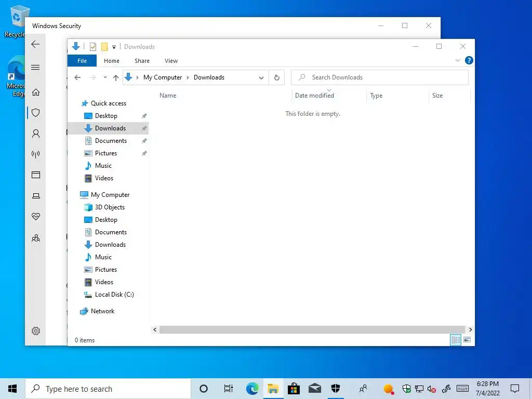Expand the ribbon with chevron

point(457,60)
